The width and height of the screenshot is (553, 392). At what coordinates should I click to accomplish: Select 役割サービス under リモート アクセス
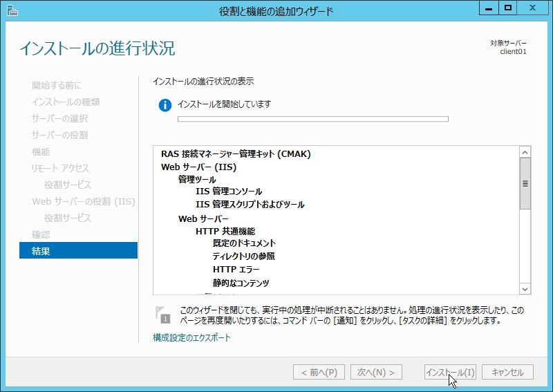point(68,185)
